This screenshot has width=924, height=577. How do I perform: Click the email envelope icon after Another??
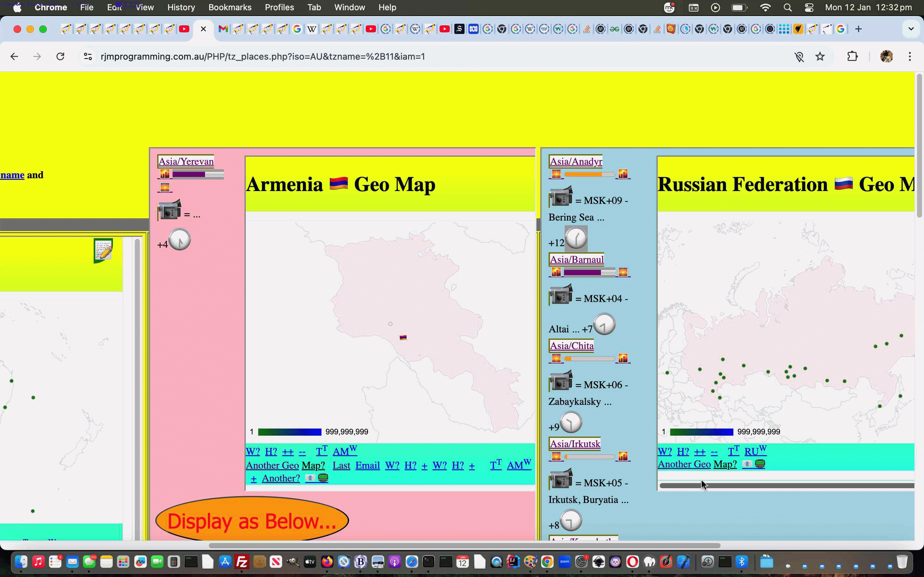point(310,478)
